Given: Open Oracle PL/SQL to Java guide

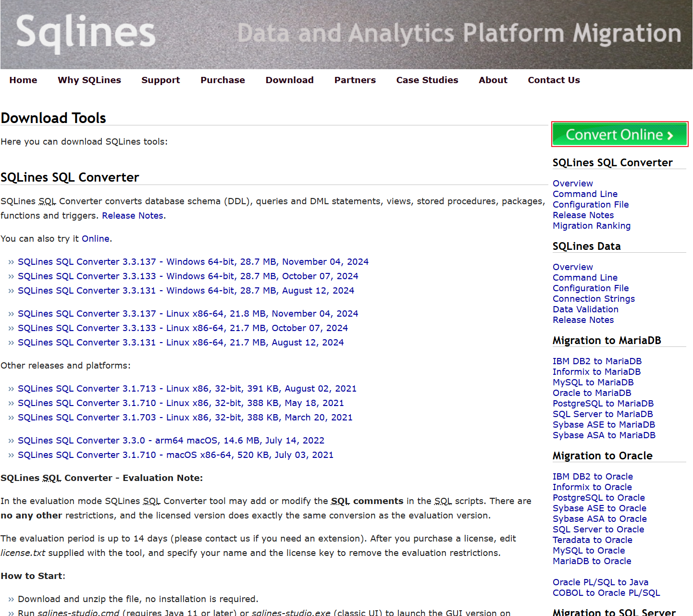Looking at the screenshot, I should pyautogui.click(x=600, y=582).
